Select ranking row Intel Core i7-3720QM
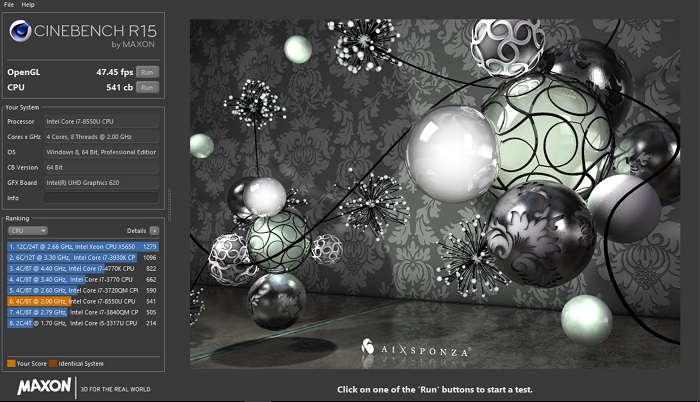 click(x=83, y=290)
